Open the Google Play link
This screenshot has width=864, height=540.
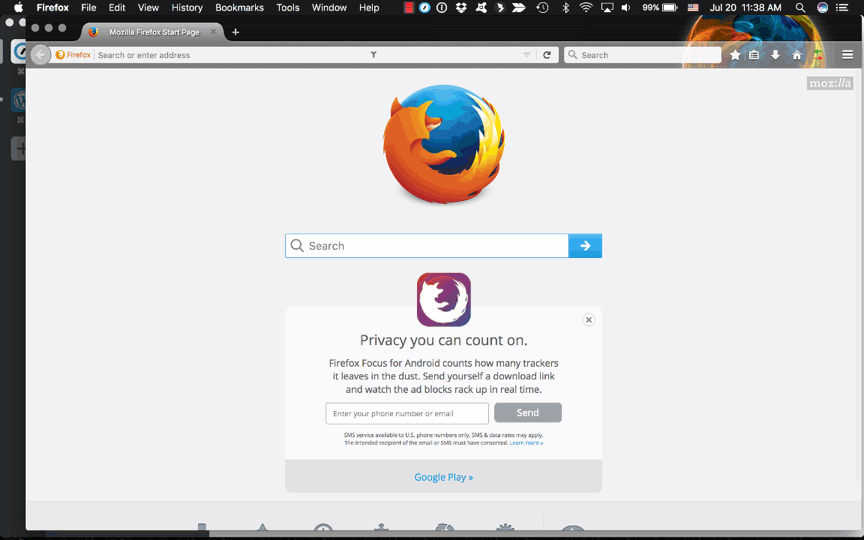click(444, 477)
